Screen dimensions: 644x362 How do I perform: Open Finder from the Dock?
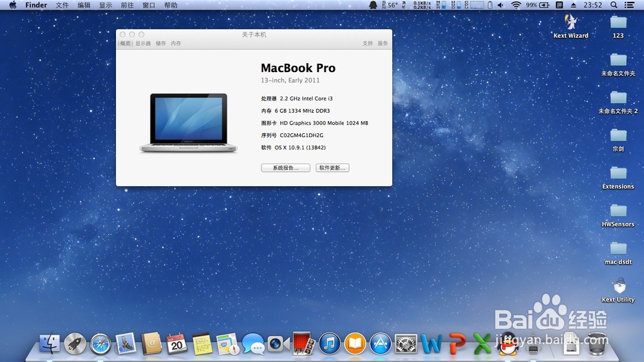(x=50, y=343)
